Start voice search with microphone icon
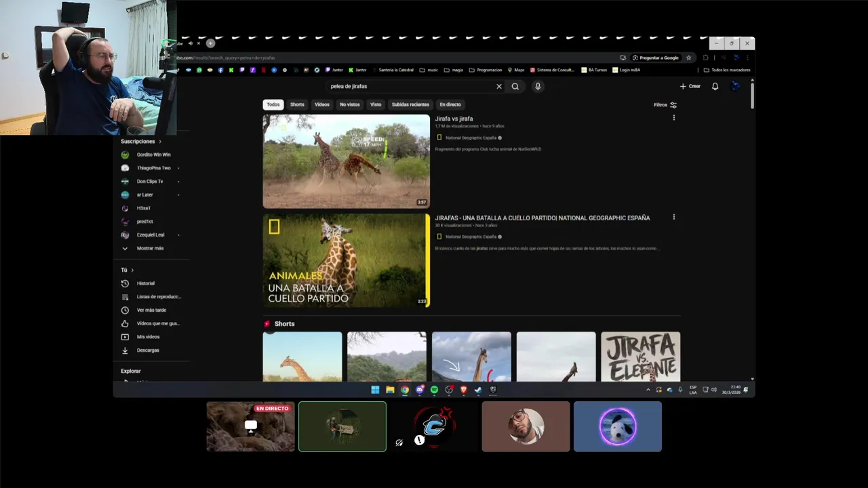 coord(538,86)
